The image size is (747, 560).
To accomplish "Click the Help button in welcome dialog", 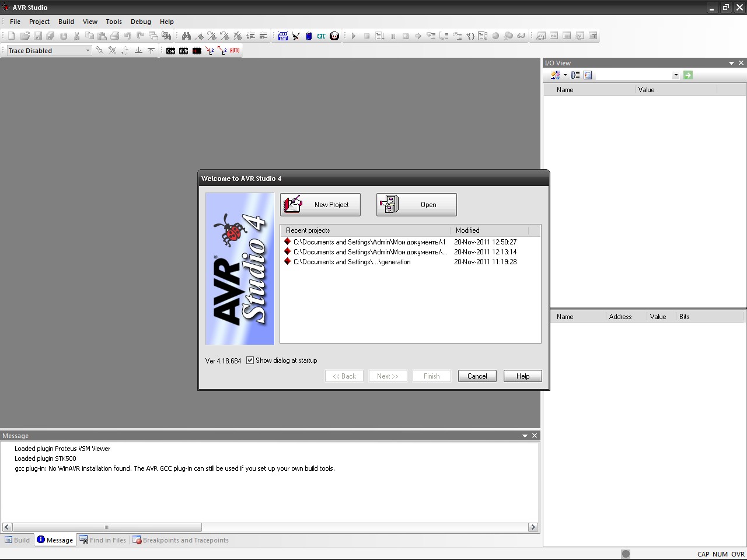I will coord(523,376).
